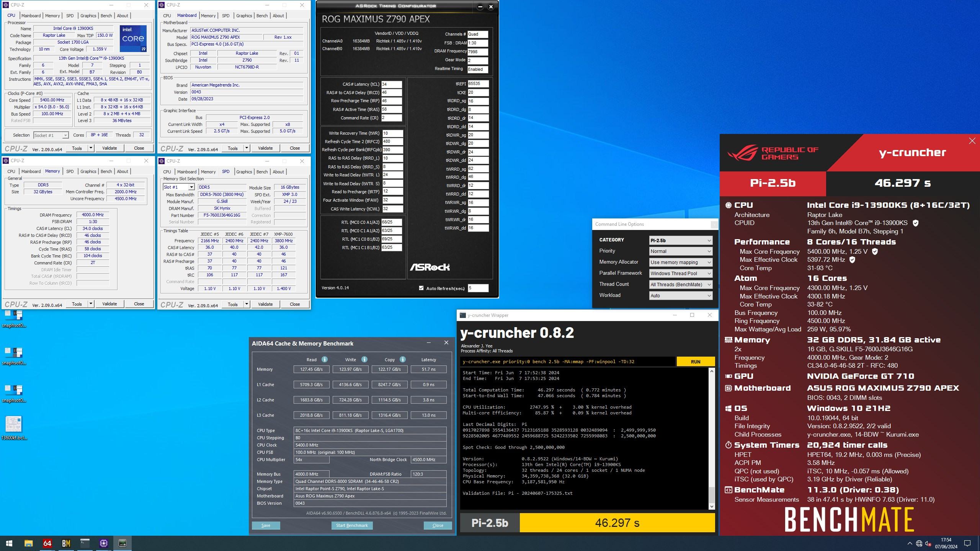The width and height of the screenshot is (980, 551).
Task: Open the Thread Count dropdown
Action: (681, 284)
